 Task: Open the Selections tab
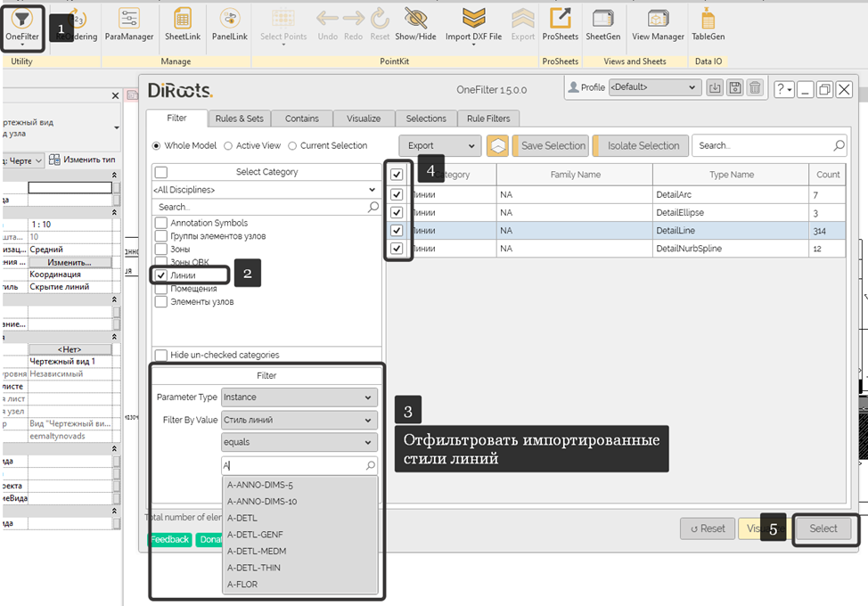tap(426, 119)
